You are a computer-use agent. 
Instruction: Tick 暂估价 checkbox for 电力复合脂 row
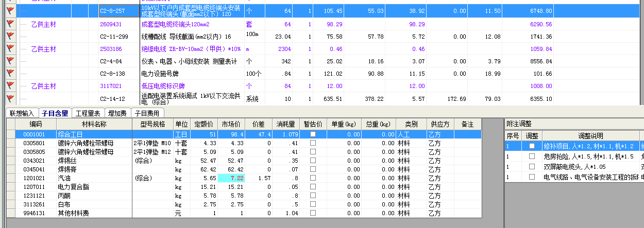pyautogui.click(x=313, y=187)
